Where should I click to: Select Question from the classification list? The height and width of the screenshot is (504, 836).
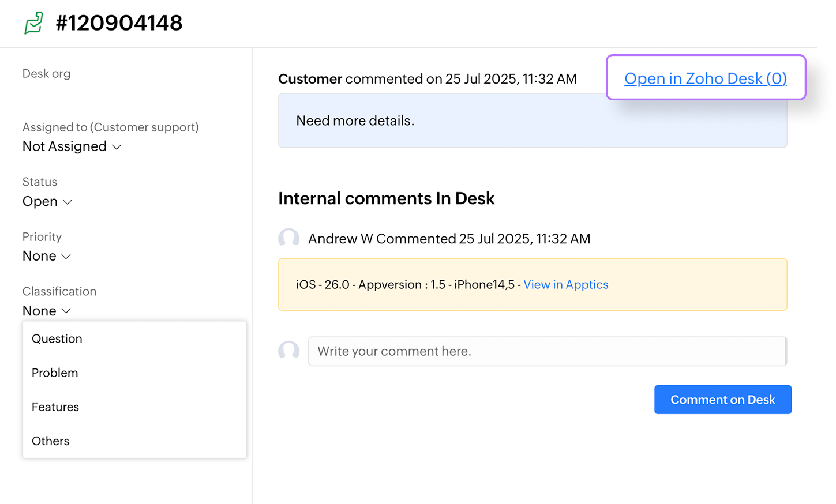pyautogui.click(x=57, y=338)
